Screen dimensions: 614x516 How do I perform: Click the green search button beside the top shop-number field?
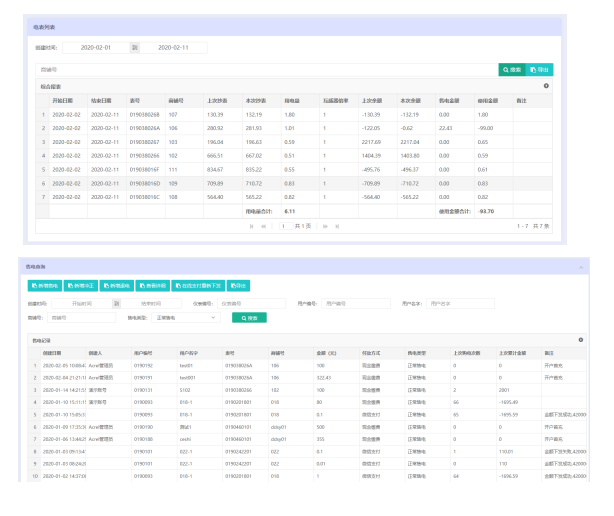(x=512, y=70)
